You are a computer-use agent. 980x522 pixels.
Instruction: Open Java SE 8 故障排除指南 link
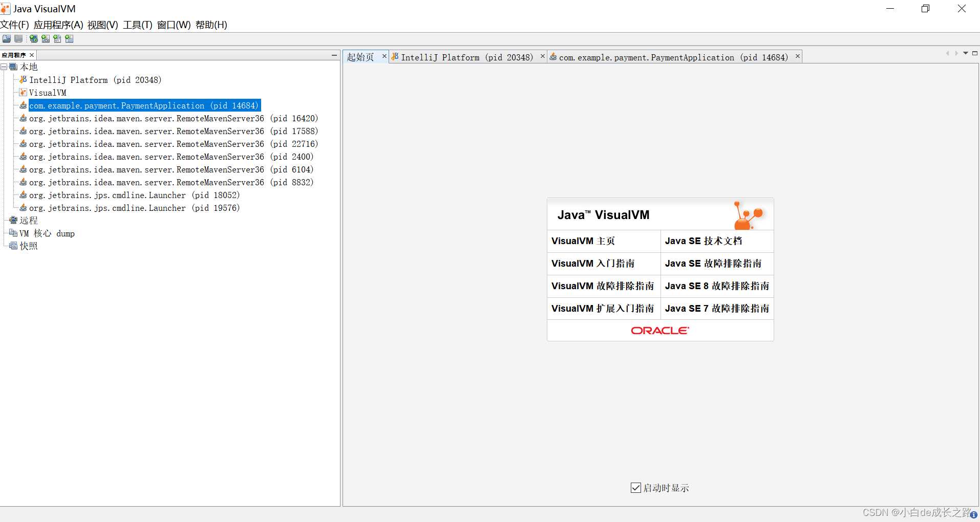tap(717, 286)
